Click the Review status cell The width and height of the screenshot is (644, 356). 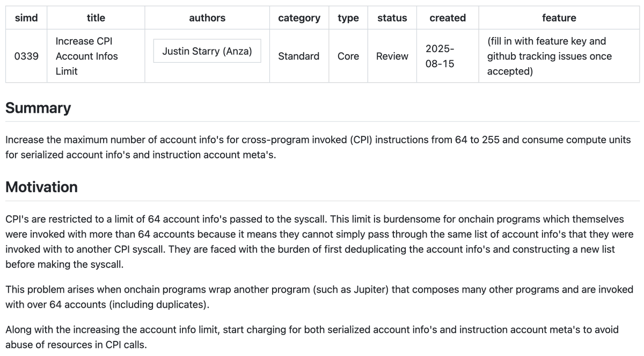392,56
